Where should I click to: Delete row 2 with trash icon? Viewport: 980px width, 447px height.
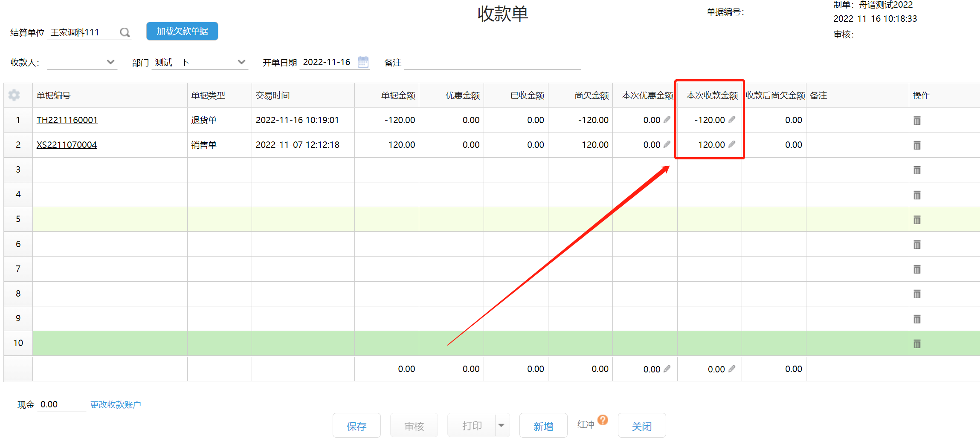[917, 145]
